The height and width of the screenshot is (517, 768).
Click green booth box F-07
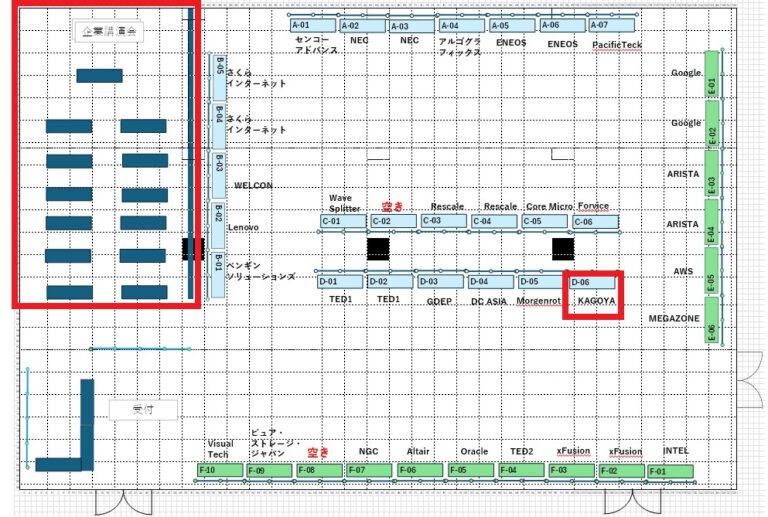pyautogui.click(x=369, y=470)
